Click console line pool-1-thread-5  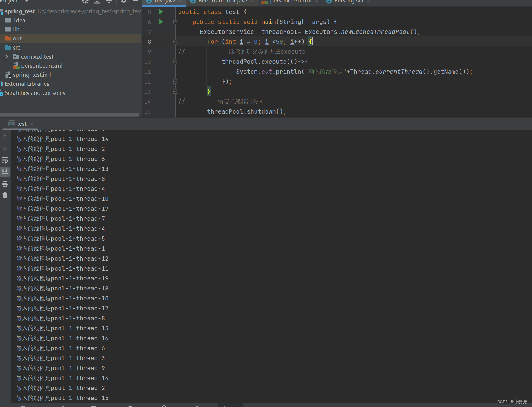click(x=61, y=239)
